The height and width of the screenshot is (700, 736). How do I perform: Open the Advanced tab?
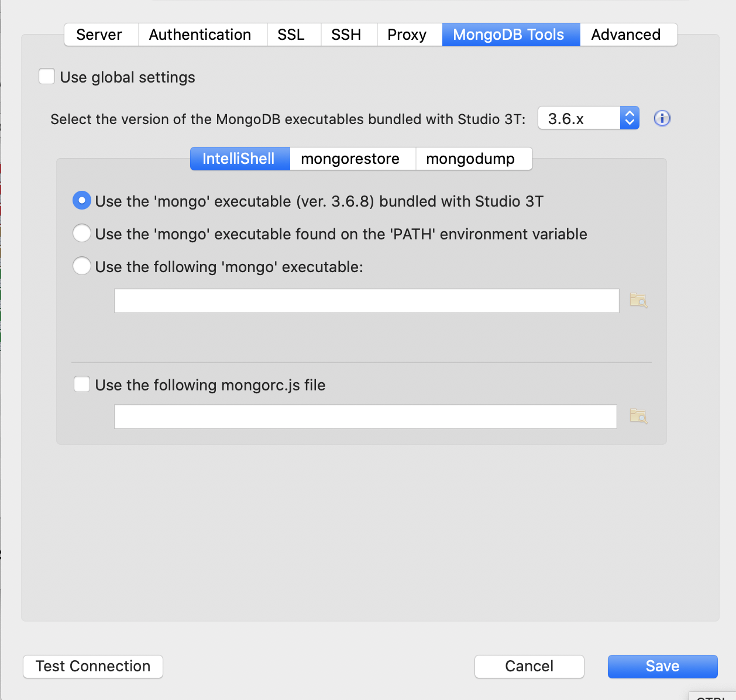(x=628, y=35)
